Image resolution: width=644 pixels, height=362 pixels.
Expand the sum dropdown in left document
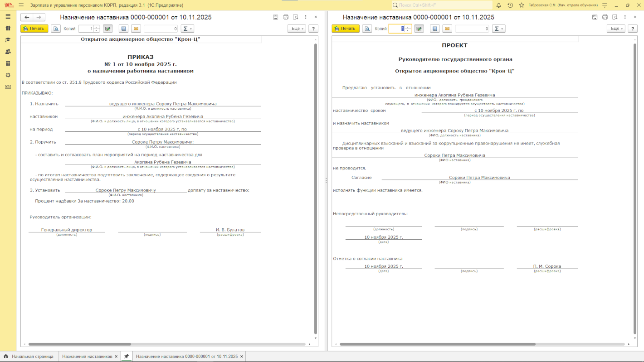coord(187,29)
